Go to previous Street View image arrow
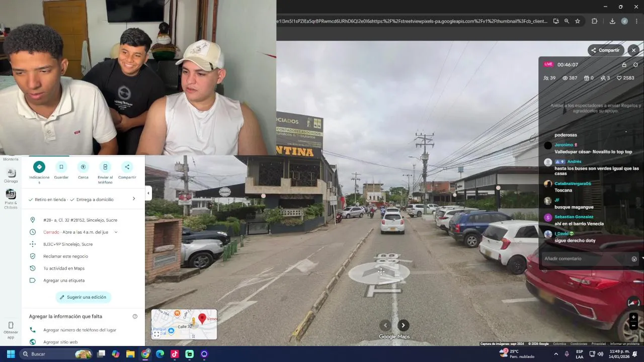The width and height of the screenshot is (644, 362). tap(385, 325)
